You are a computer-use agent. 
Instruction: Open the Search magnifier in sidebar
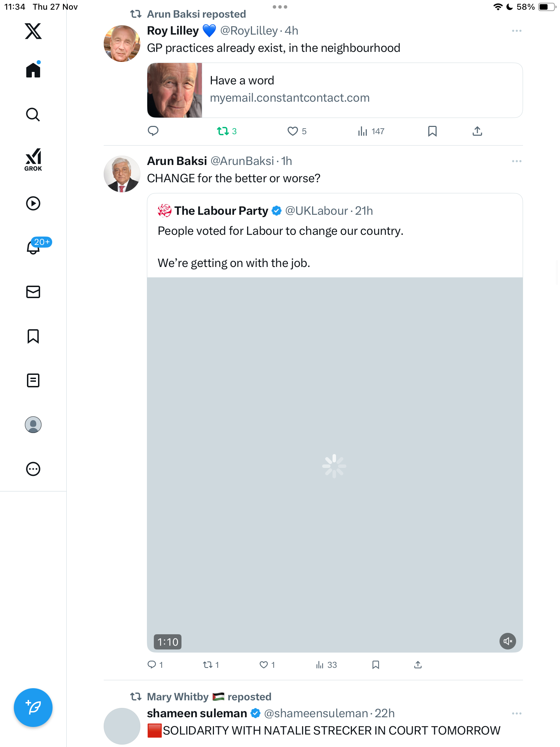coord(33,114)
